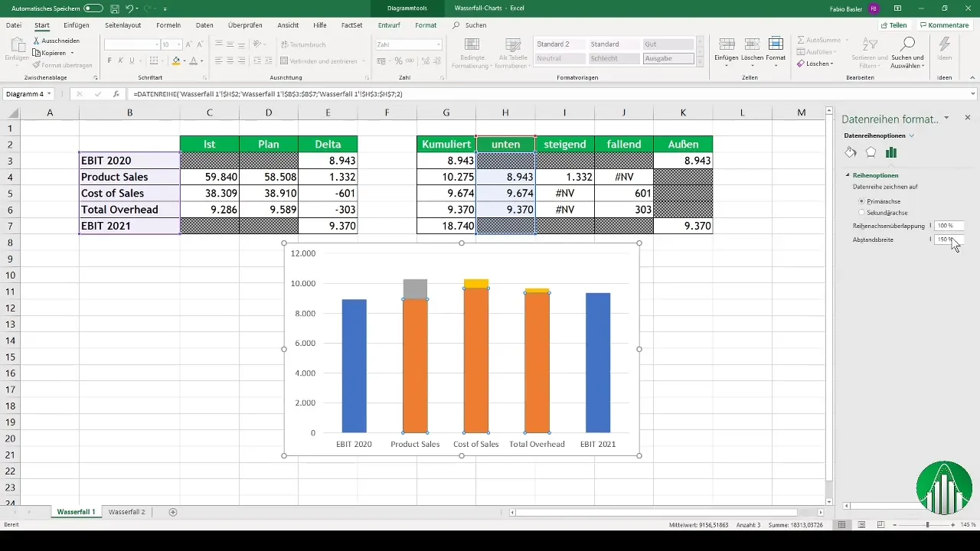This screenshot has height=551, width=980.
Task: Switch to Wasserfall 2 sheet tab
Action: pyautogui.click(x=127, y=511)
